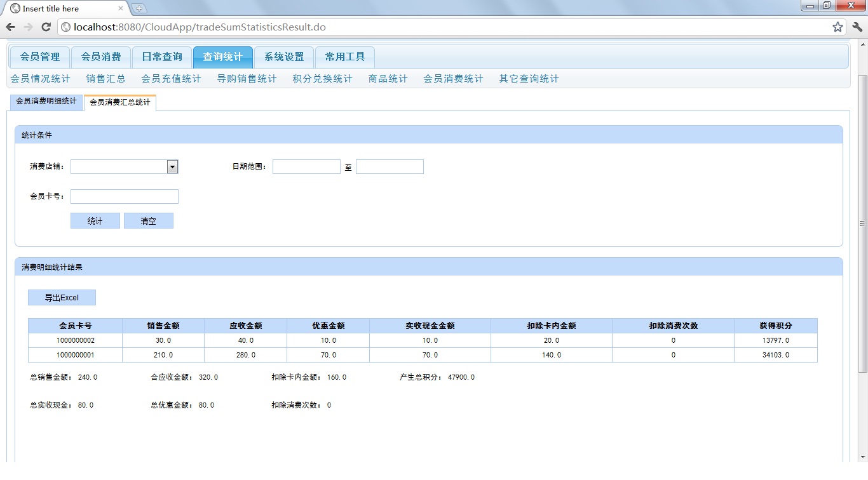The image size is (868, 480).
Task: Click the 140.0 card deduction cell
Action: 552,355
